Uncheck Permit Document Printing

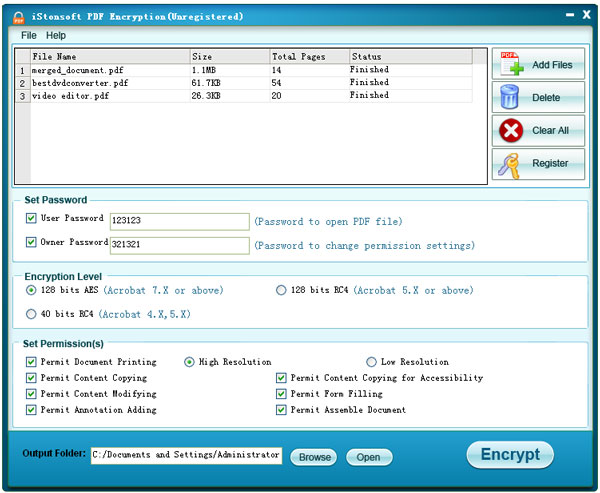tap(31, 362)
